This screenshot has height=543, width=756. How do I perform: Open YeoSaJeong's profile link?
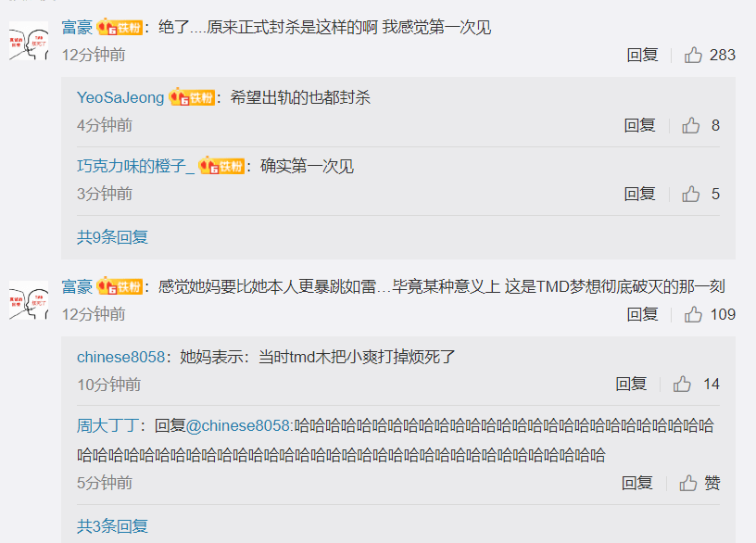tap(120, 97)
